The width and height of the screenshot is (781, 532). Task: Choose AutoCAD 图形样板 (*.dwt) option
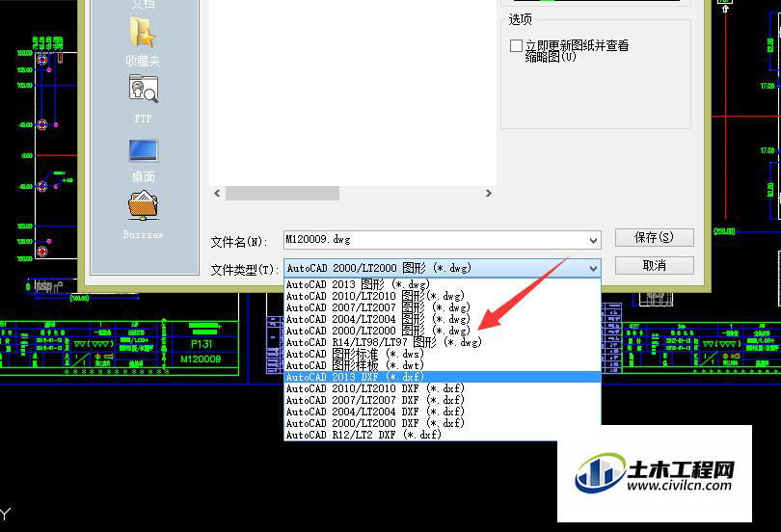pyautogui.click(x=443, y=365)
